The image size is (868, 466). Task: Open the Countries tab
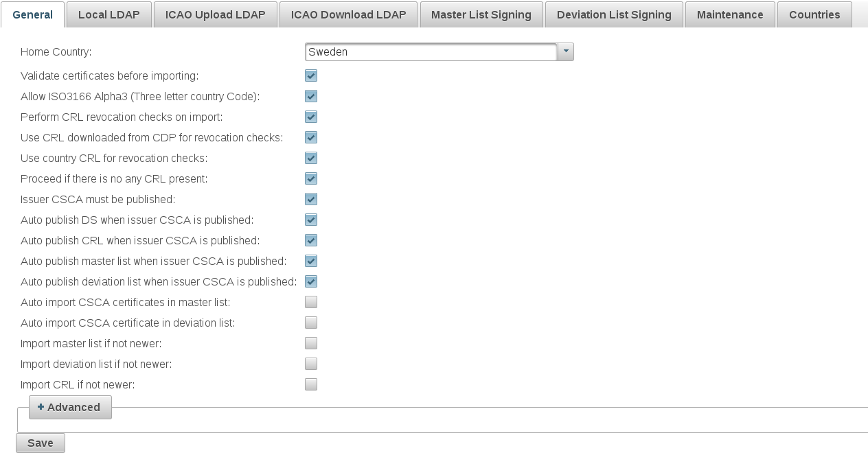point(814,14)
